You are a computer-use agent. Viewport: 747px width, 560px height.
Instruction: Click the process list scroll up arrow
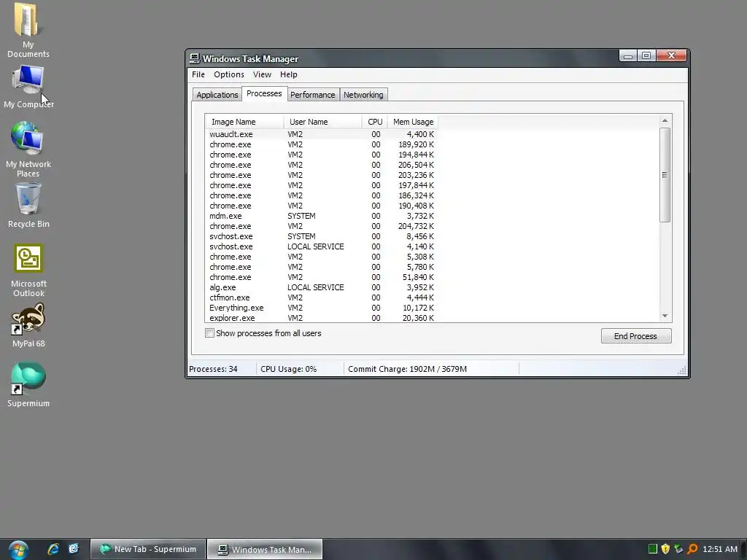(665, 120)
